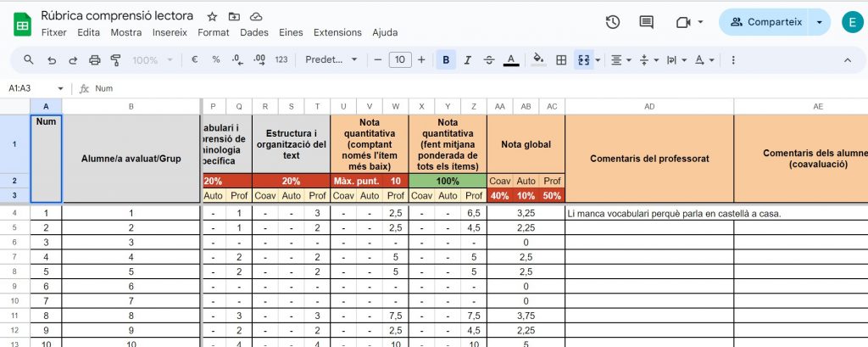Open the Insereix menu

pos(170,32)
